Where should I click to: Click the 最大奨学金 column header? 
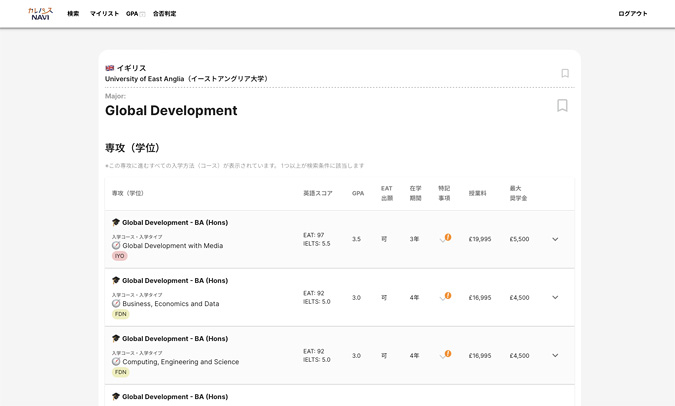tap(518, 193)
